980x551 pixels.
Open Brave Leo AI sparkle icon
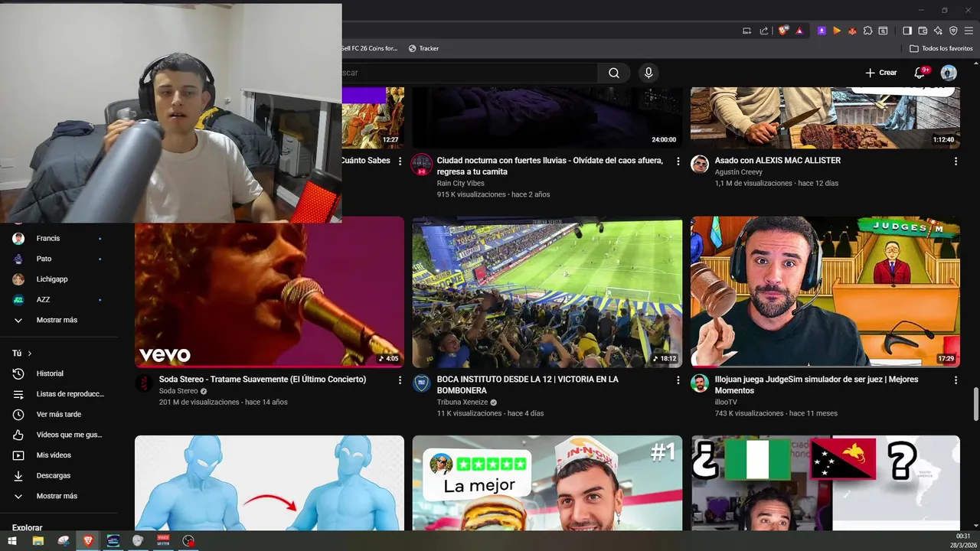(938, 31)
